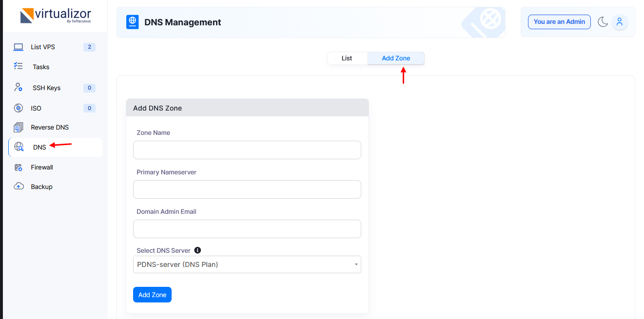Click the Firewall icon in sidebar
This screenshot has height=319, width=644.
19,168
